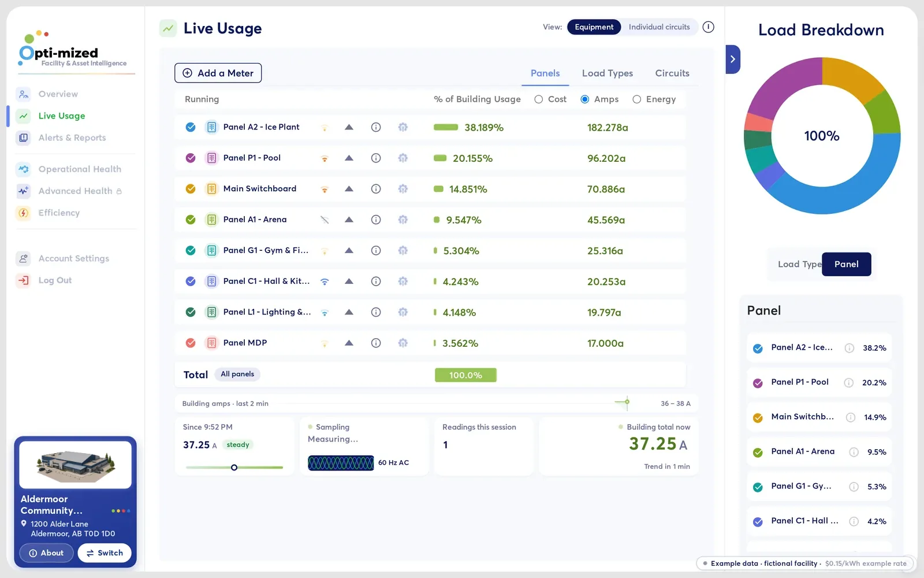Switch to the Load Types tab
The height and width of the screenshot is (578, 924).
tap(607, 73)
